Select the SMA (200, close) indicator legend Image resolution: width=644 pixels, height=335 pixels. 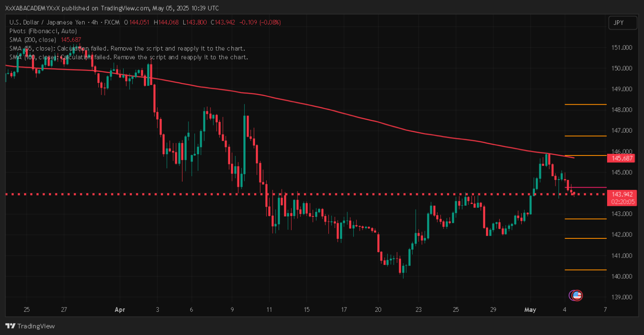click(x=33, y=40)
